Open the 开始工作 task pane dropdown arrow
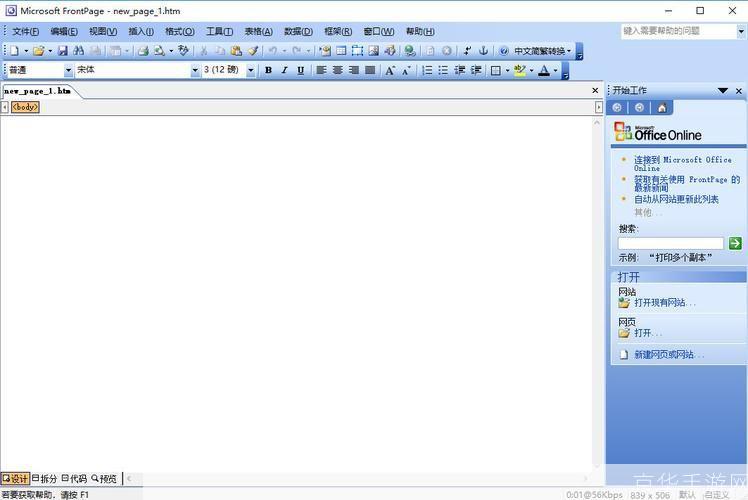Image resolution: width=748 pixels, height=500 pixels. pyautogui.click(x=723, y=91)
